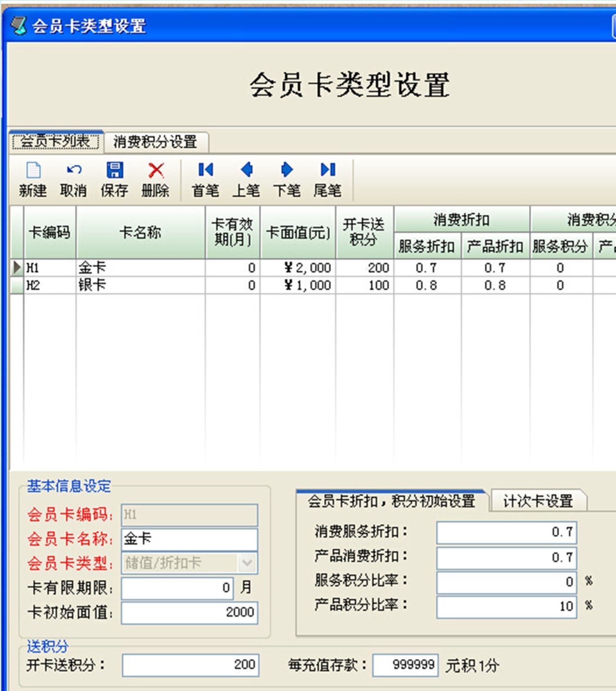Click the 会员卡名称 field showing 金卡

click(x=190, y=539)
